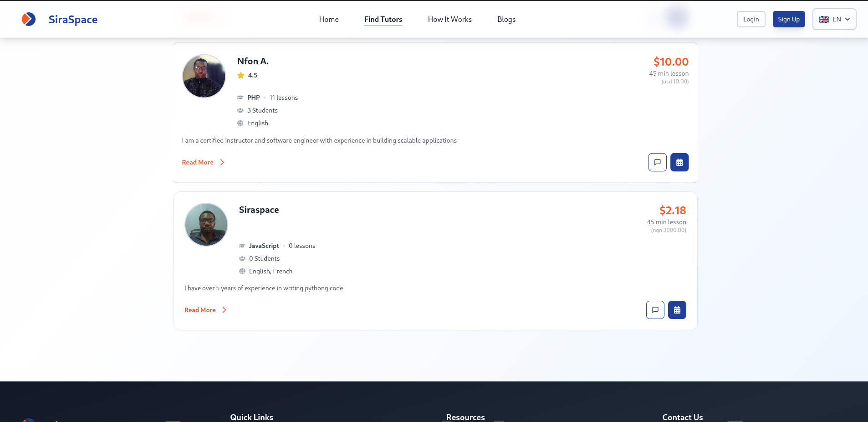Click the Quick Links footer heading
868x422 pixels.
tap(251, 417)
